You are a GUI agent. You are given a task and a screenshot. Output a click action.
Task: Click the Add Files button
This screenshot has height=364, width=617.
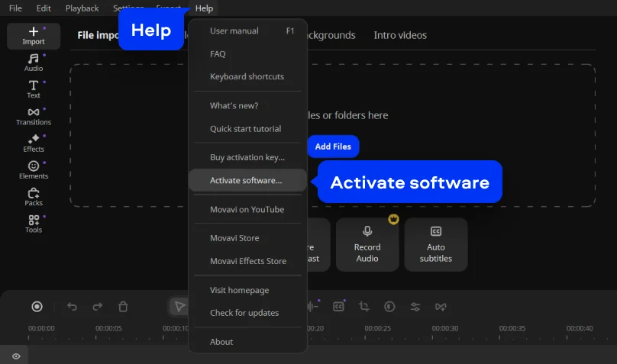pyautogui.click(x=333, y=147)
